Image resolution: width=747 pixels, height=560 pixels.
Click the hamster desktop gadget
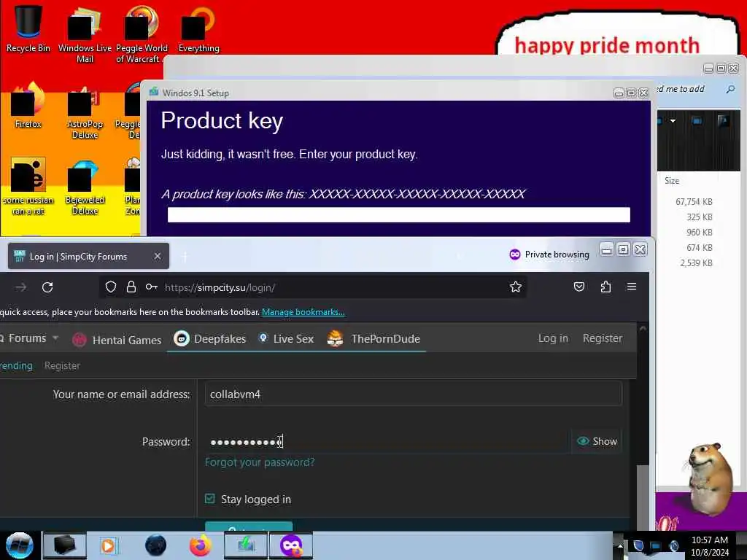[710, 478]
